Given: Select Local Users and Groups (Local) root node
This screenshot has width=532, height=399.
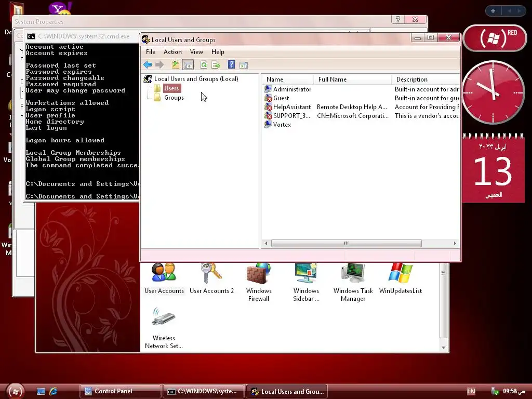Looking at the screenshot, I should [x=196, y=79].
